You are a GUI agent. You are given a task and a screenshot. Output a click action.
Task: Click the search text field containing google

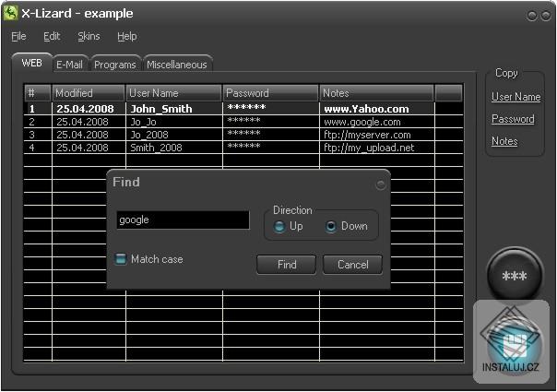pyautogui.click(x=183, y=220)
